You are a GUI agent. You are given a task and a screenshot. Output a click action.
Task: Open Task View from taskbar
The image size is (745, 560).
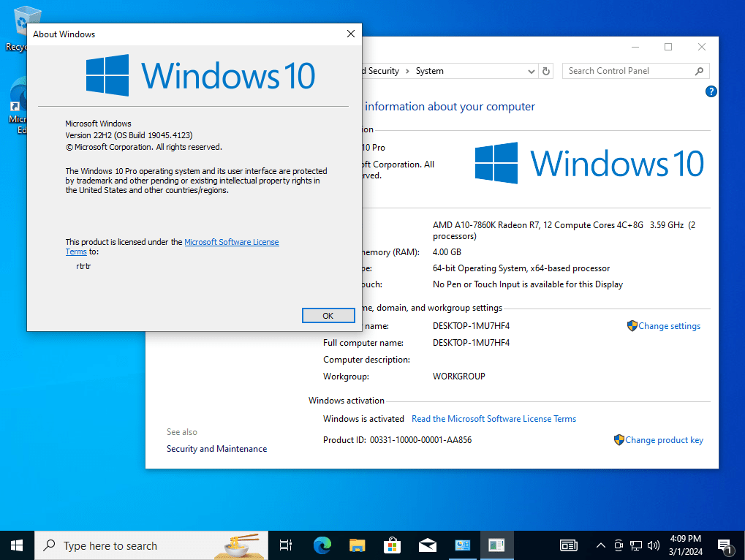pyautogui.click(x=286, y=545)
